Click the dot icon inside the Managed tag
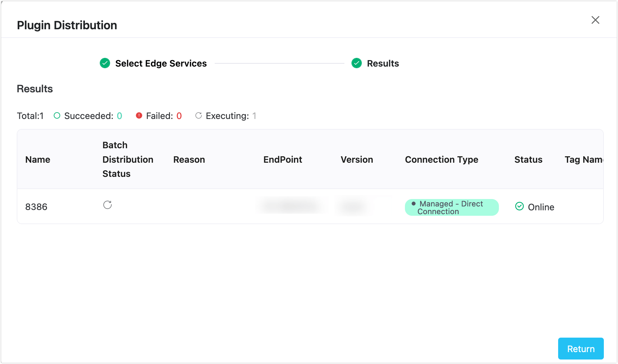 click(414, 204)
